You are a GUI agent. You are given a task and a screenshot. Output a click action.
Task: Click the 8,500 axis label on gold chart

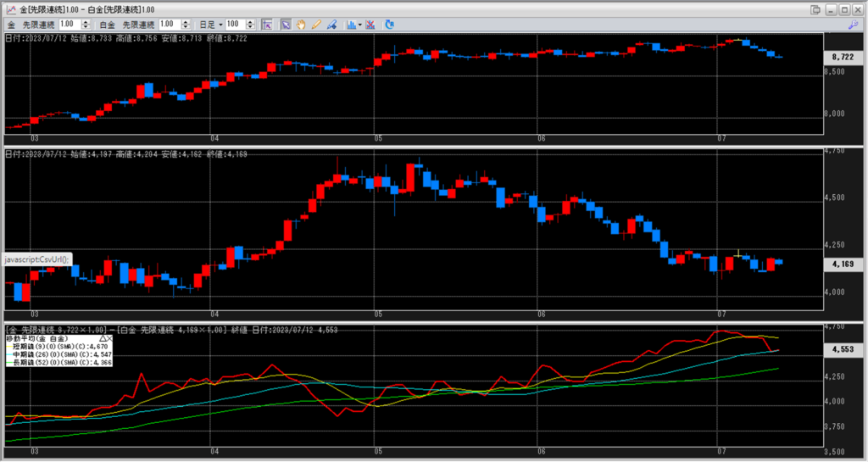[834, 72]
